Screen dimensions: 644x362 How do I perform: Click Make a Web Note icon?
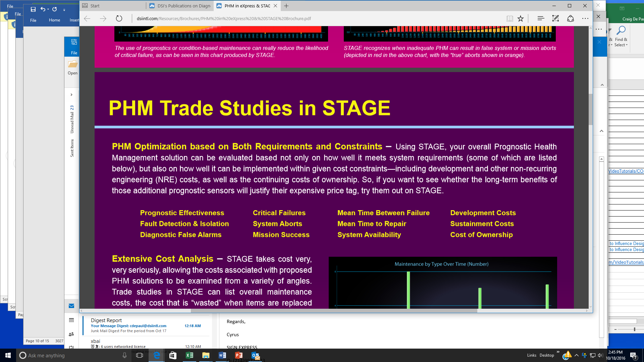pos(555,18)
